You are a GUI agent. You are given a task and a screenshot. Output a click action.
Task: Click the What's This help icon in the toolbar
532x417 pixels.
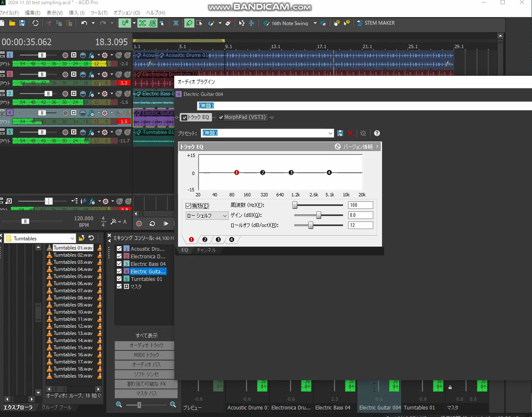347,23
